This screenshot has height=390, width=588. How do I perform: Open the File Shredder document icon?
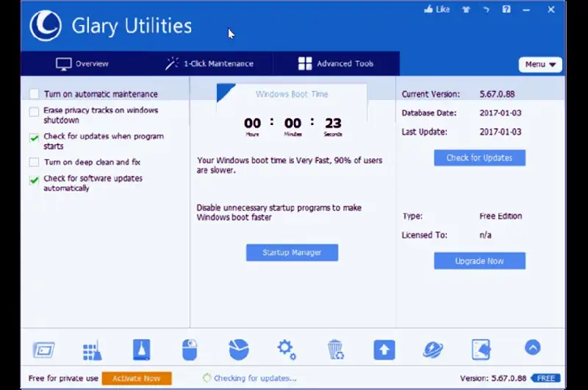pyautogui.click(x=481, y=350)
